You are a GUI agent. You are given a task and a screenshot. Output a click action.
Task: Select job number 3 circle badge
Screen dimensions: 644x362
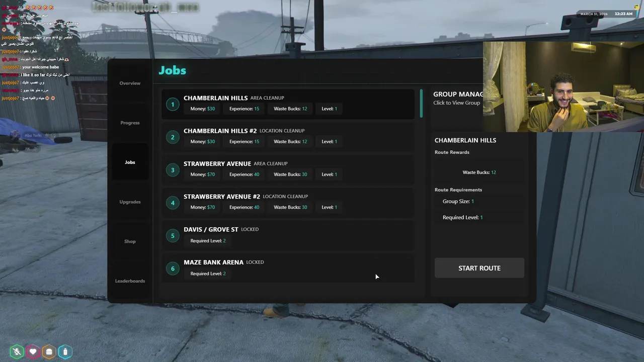173,170
